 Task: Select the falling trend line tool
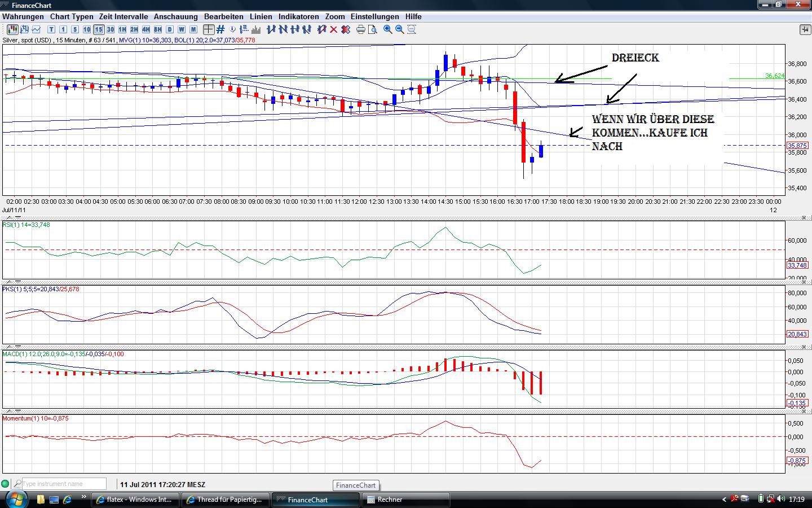(x=283, y=29)
